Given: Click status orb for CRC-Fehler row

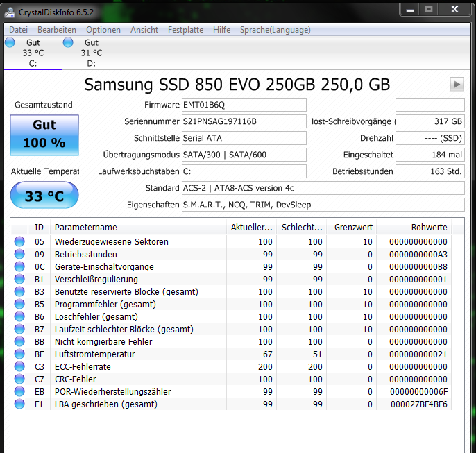Looking at the screenshot, I should [x=19, y=379].
